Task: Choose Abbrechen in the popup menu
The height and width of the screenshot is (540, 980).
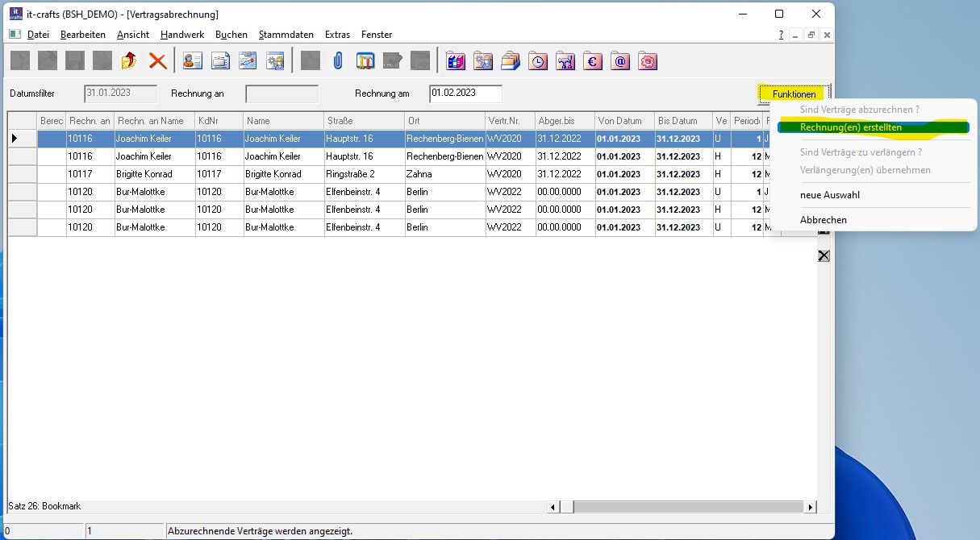Action: pyautogui.click(x=824, y=220)
